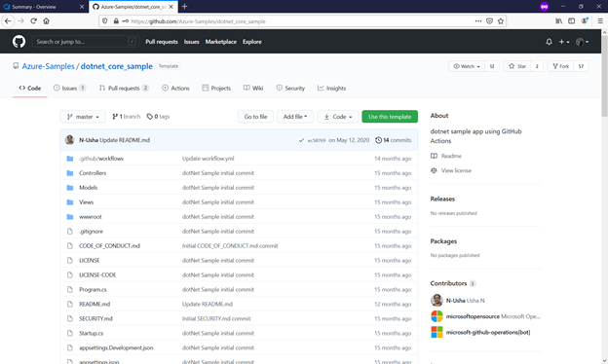Click Use this template button

[390, 117]
